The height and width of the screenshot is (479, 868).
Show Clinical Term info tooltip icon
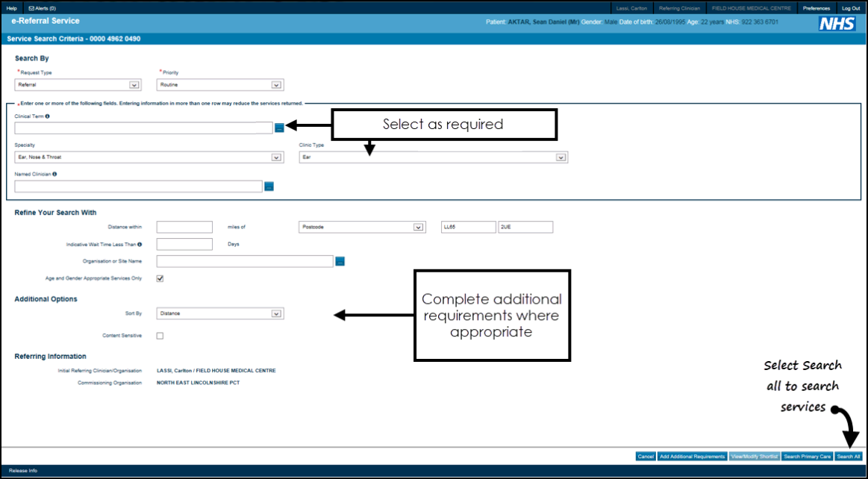tap(48, 116)
